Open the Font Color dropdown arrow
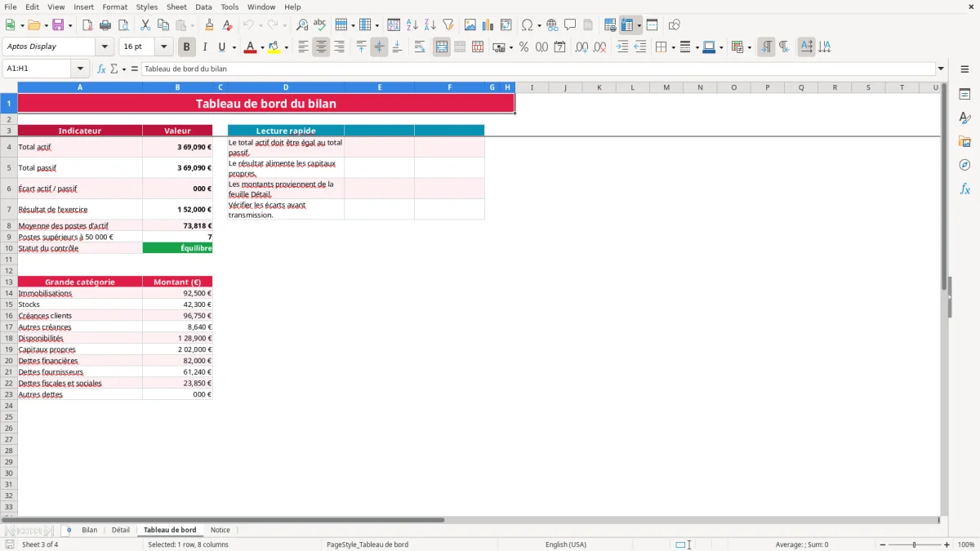 point(261,47)
